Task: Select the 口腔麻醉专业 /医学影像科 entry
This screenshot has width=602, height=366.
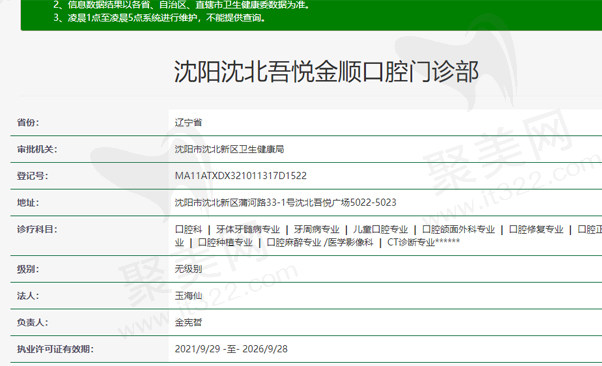Action: (320, 242)
